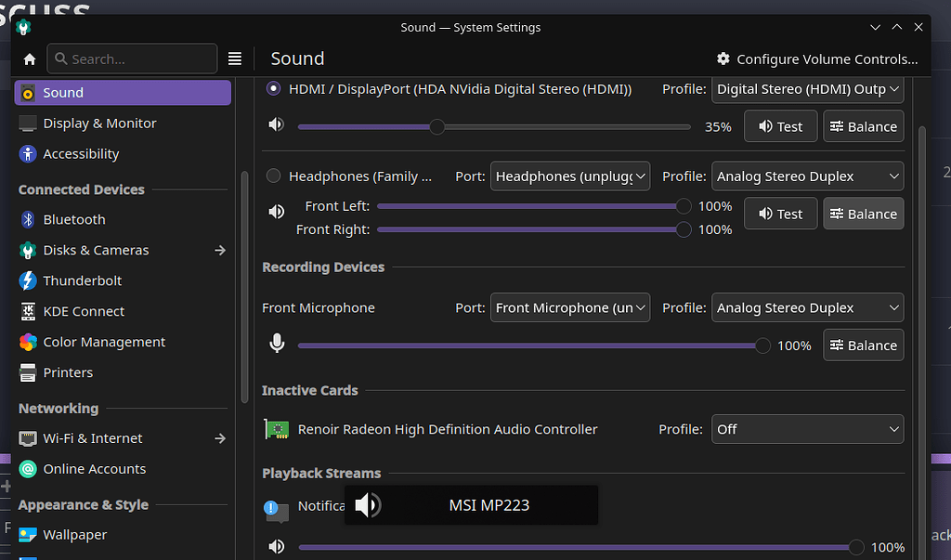This screenshot has height=560, width=951.
Task: Select the Color Management icon
Action: (26, 342)
